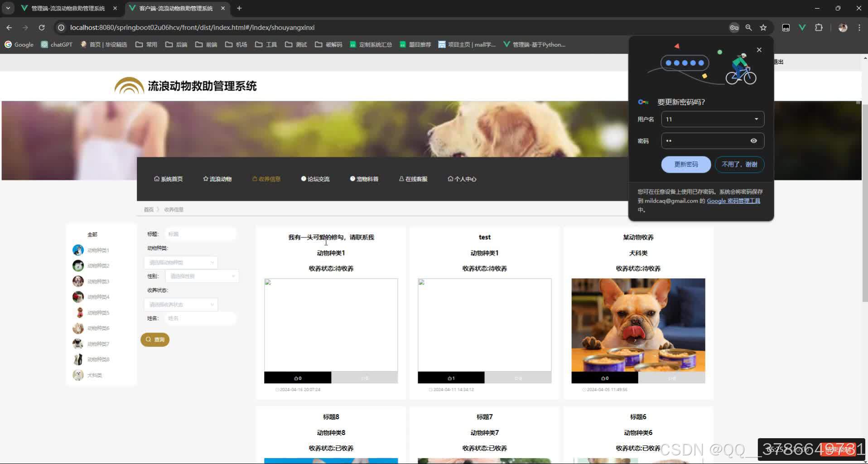Select 动物种类4 category avatar
The height and width of the screenshot is (464, 868).
78,297
